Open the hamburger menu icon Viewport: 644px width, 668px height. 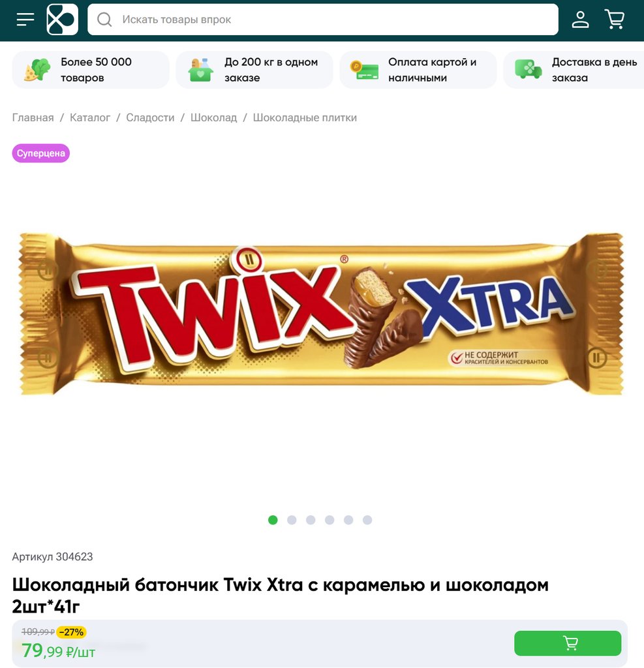point(25,20)
